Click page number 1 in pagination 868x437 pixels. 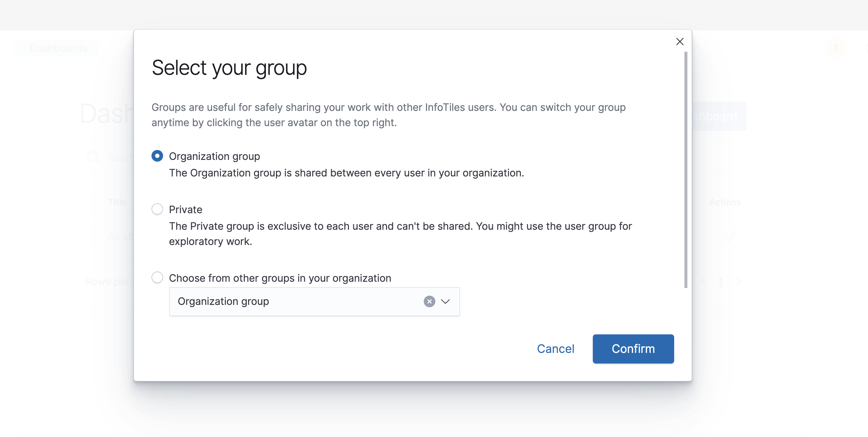pyautogui.click(x=720, y=281)
